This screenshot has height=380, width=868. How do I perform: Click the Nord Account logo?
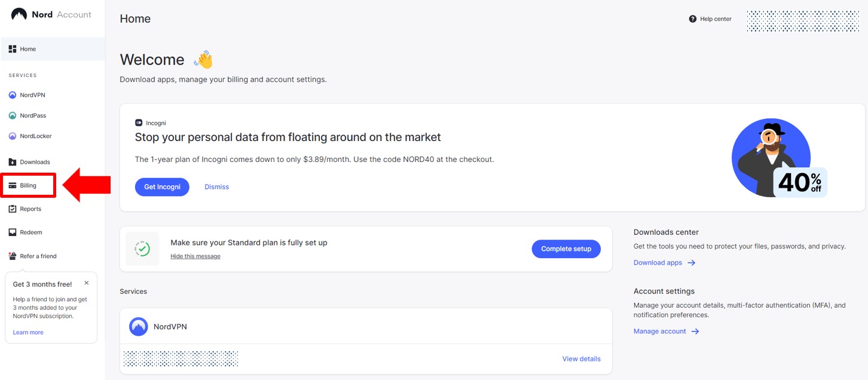coord(51,14)
